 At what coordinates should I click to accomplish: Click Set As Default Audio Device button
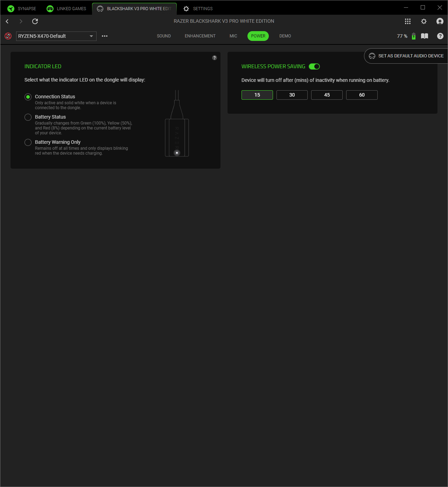(406, 56)
